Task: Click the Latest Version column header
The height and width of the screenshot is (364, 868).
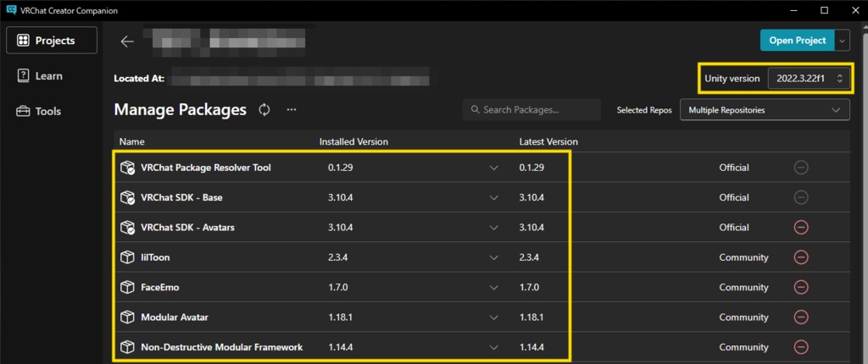Action: click(548, 141)
